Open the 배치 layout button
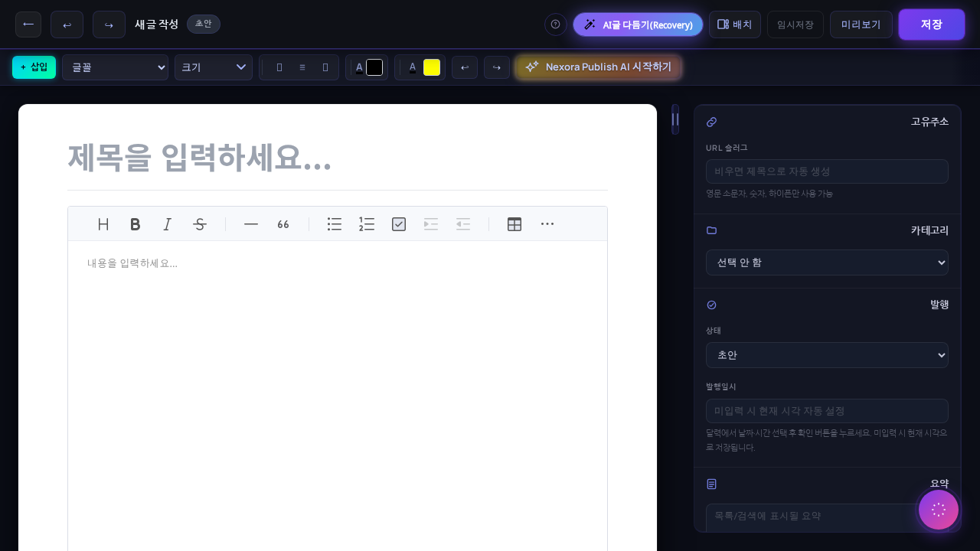 tap(734, 24)
